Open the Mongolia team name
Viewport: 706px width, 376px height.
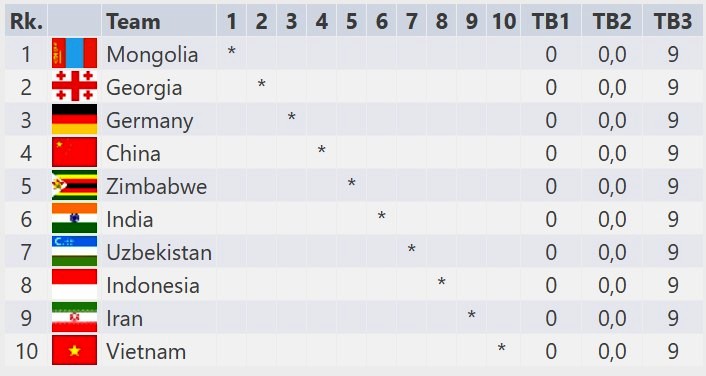(152, 54)
